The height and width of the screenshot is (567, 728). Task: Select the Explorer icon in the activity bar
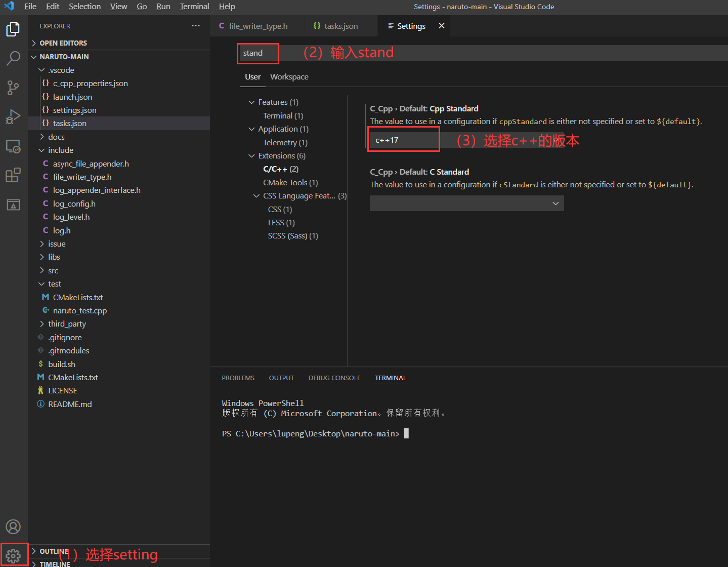(x=13, y=29)
